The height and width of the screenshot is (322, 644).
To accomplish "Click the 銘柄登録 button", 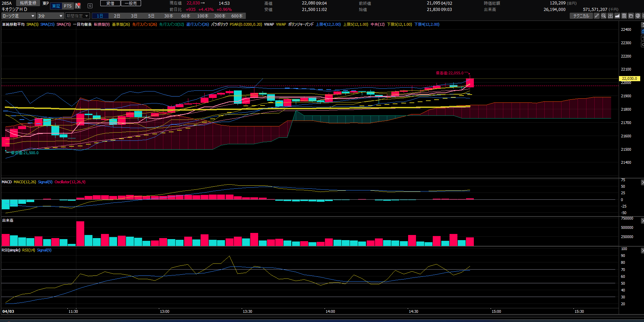I will click(x=28, y=3).
